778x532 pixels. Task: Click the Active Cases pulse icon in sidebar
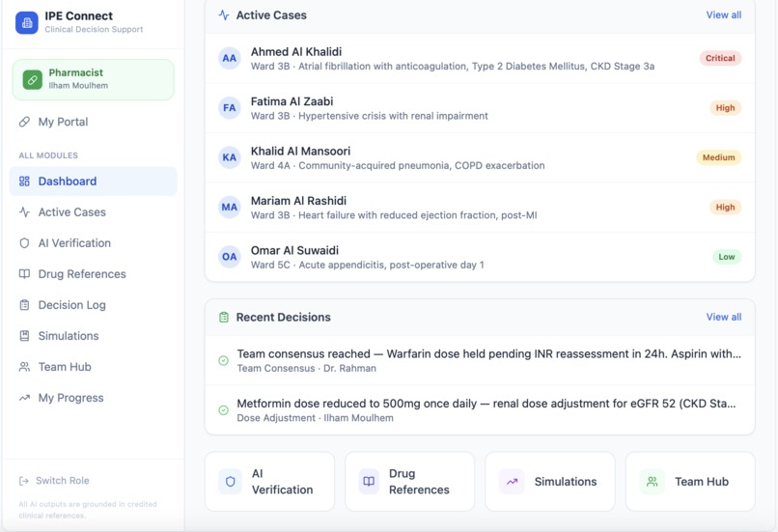(x=24, y=211)
